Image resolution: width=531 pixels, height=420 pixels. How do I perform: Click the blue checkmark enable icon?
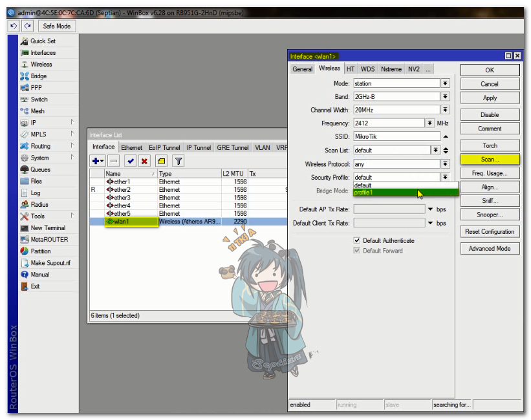pos(131,161)
